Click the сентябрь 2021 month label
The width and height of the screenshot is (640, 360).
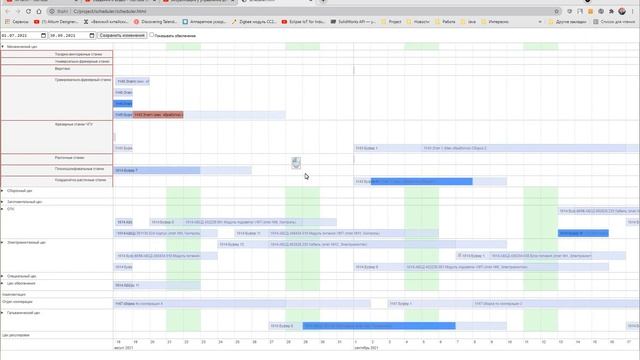point(366,348)
